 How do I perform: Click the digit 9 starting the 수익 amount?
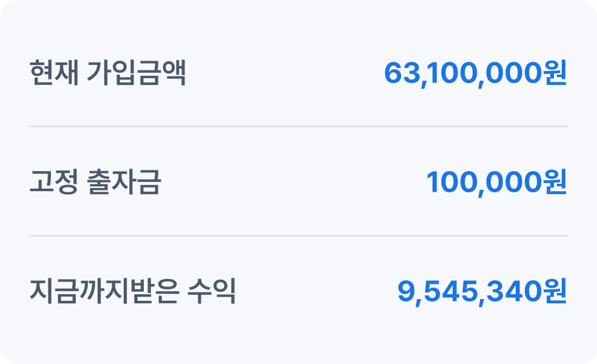(x=406, y=291)
